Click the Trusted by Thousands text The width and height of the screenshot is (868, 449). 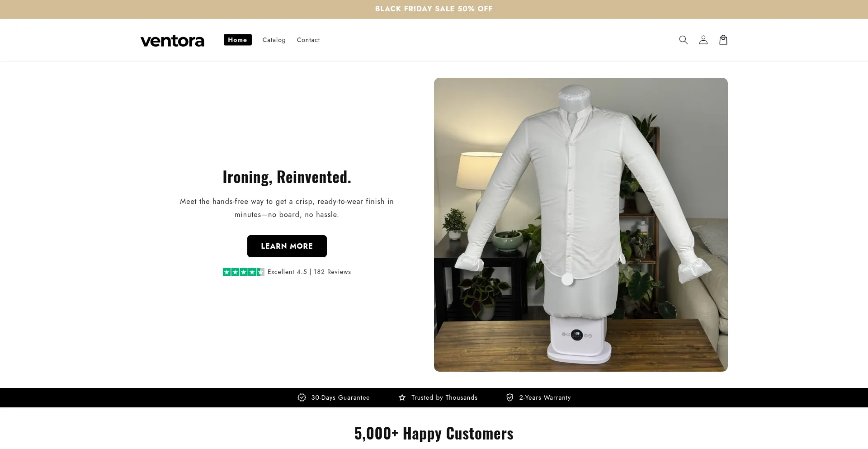tap(444, 397)
